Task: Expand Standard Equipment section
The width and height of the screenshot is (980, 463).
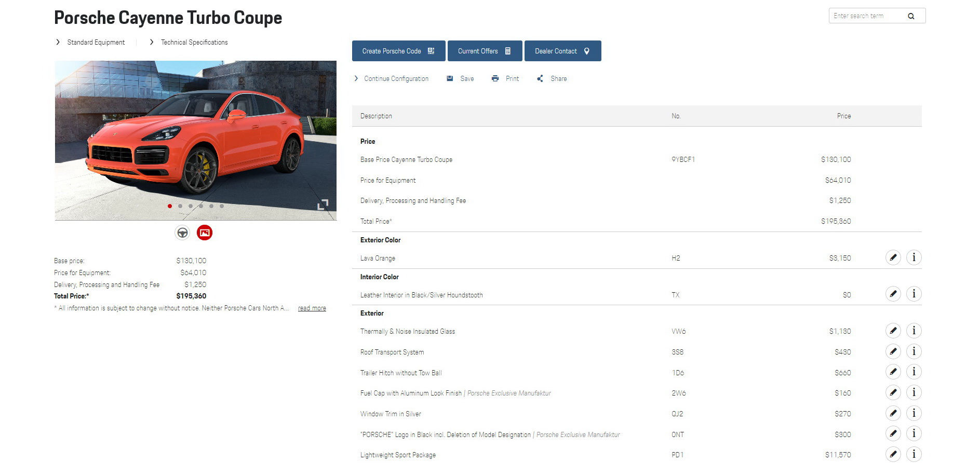Action: point(96,43)
